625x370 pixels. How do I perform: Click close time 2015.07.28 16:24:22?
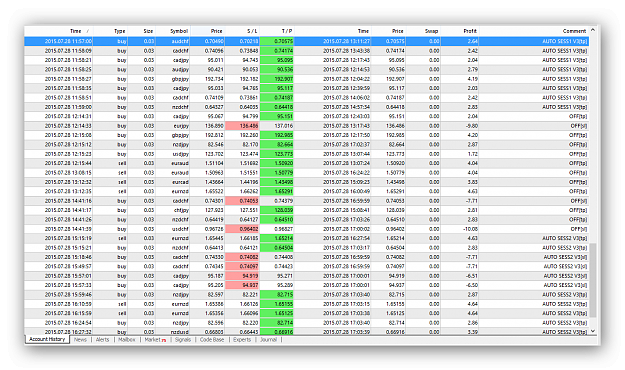pyautogui.click(x=346, y=173)
